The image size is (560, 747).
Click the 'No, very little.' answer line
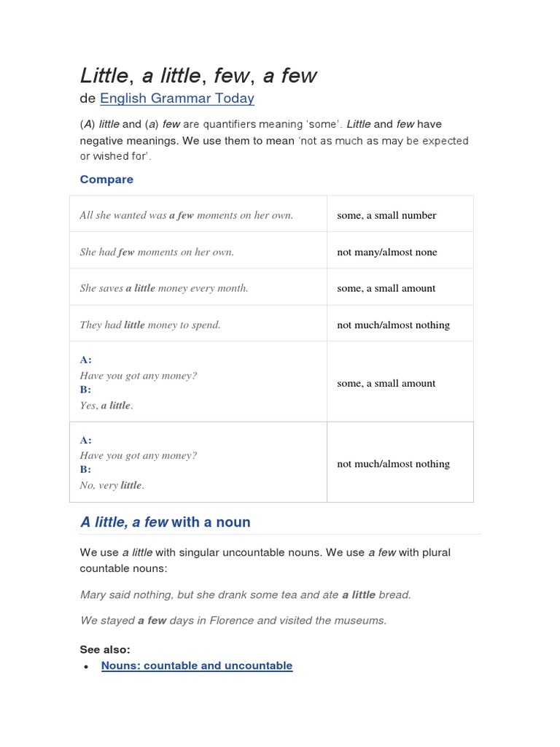tap(112, 485)
